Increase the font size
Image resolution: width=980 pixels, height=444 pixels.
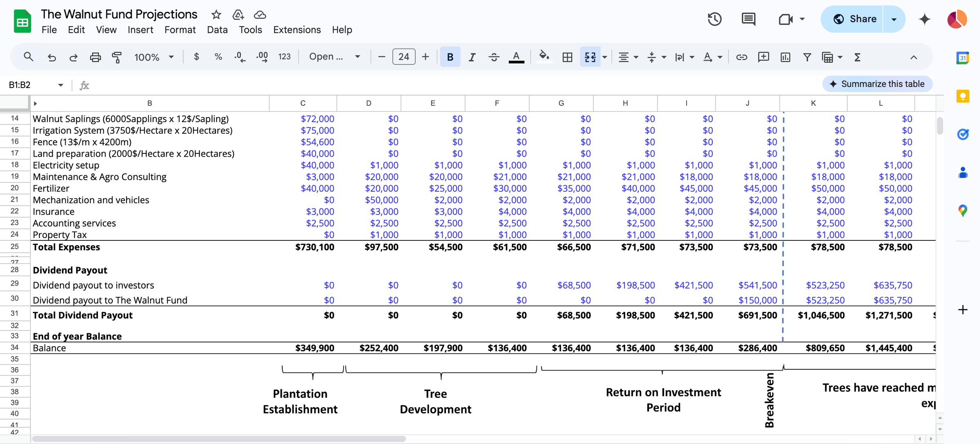(x=425, y=57)
